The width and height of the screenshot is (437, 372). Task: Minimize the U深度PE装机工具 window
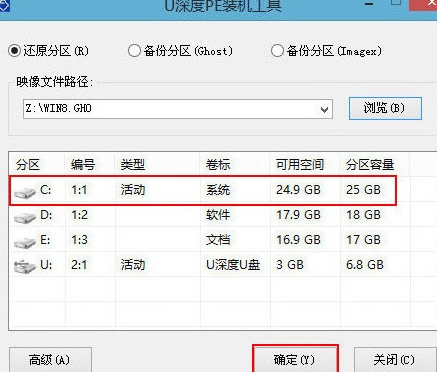pyautogui.click(x=369, y=4)
